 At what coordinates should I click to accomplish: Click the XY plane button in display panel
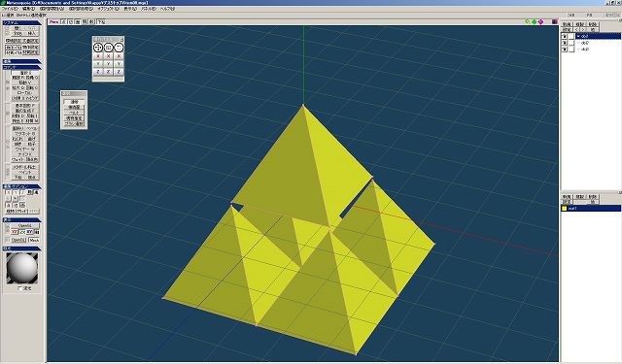[x=30, y=232]
